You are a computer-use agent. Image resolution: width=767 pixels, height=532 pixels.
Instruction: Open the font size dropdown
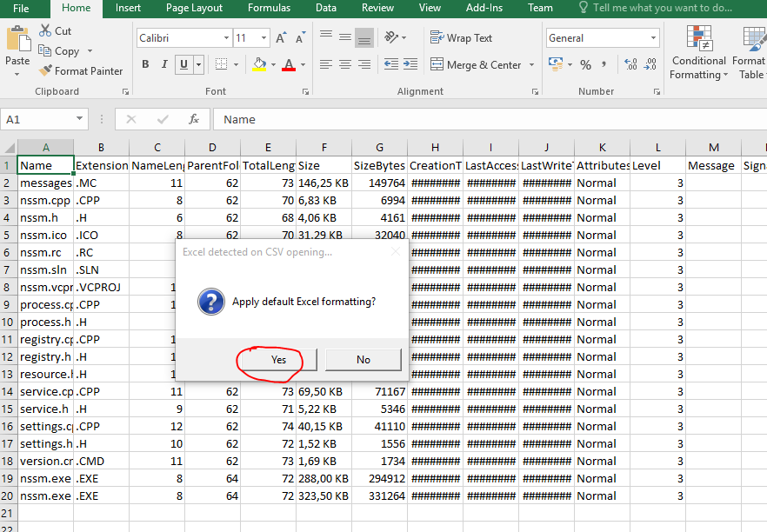[x=264, y=37]
